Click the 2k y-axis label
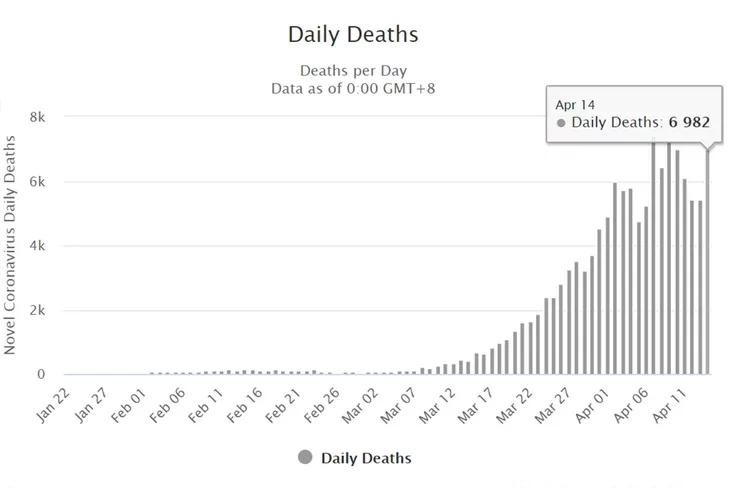Screen dimensions: 732x488 [x=38, y=311]
